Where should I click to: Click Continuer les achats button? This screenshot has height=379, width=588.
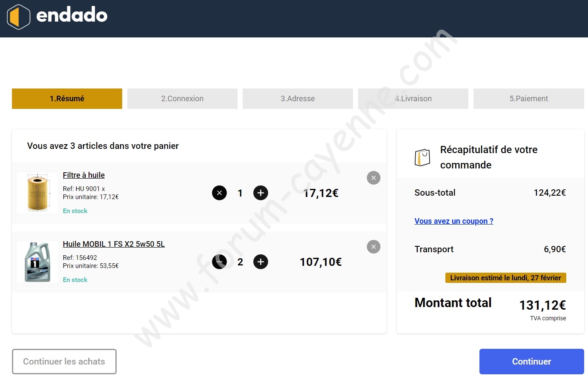click(64, 362)
